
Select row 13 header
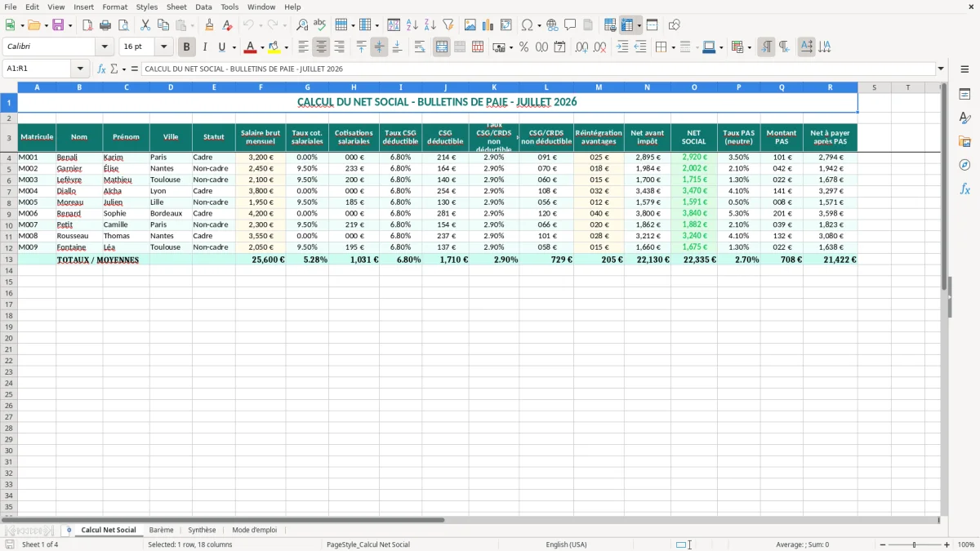[9, 260]
